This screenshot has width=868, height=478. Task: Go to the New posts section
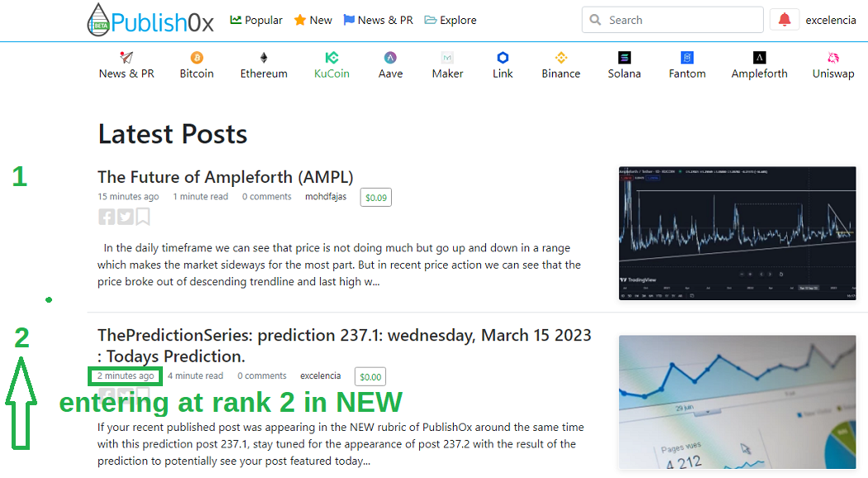point(312,20)
